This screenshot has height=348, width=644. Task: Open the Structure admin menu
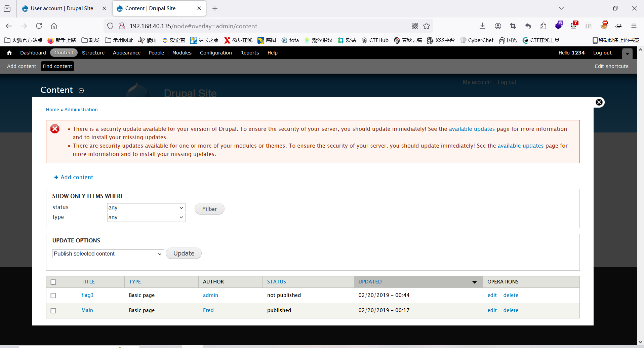pyautogui.click(x=93, y=53)
